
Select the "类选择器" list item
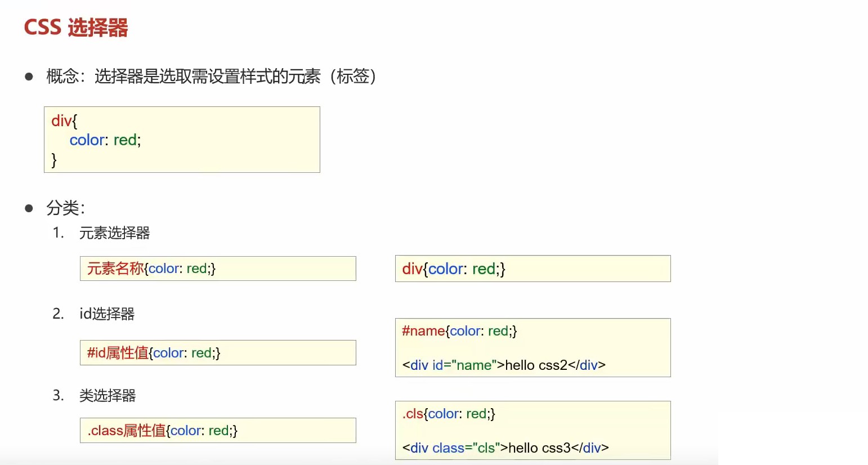click(108, 395)
